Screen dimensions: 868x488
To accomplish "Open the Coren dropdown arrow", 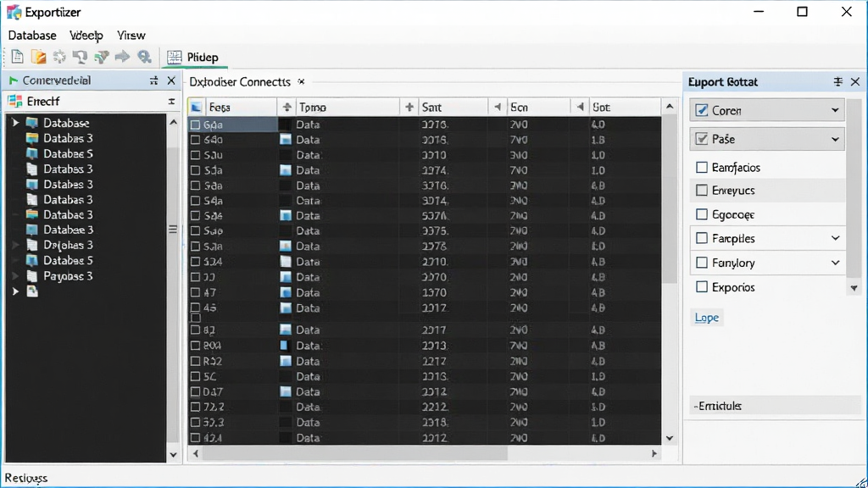I will click(x=835, y=111).
